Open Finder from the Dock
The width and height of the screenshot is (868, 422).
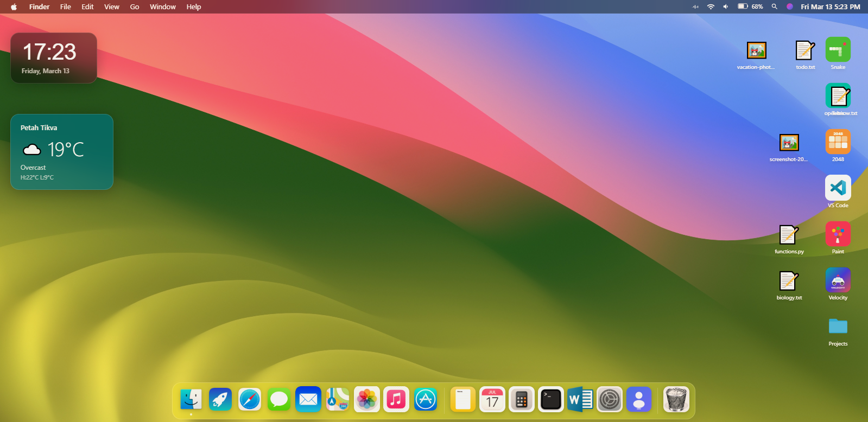191,400
